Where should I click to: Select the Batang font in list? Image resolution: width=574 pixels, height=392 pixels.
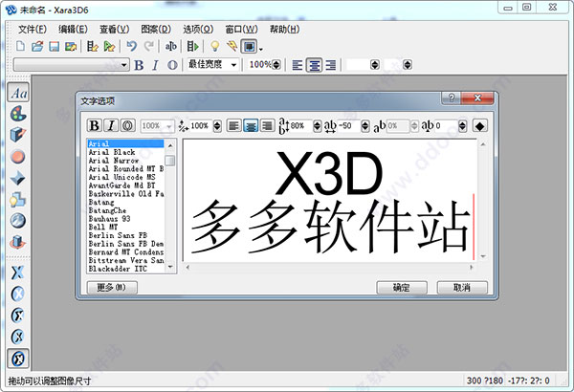click(125, 202)
